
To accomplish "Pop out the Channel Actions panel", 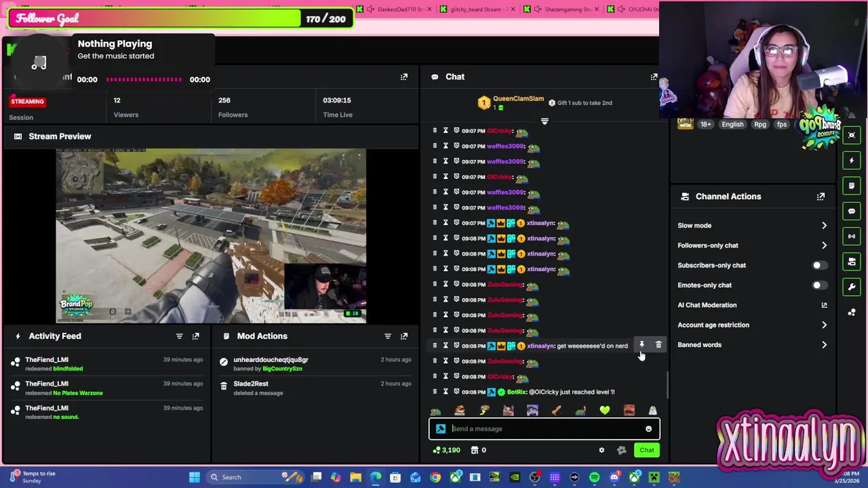I will (821, 197).
